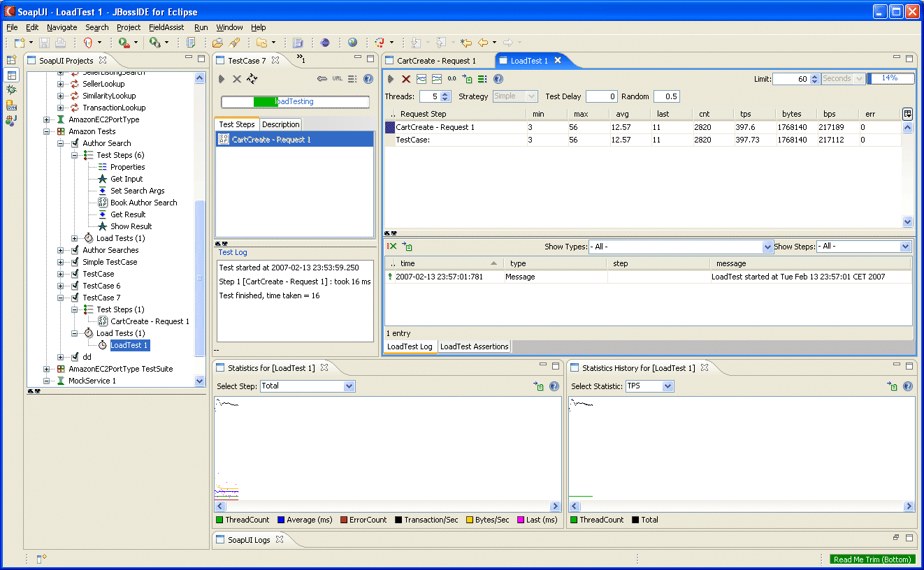Switch to the Description tab in TestCase 7
The height and width of the screenshot is (570, 924).
[x=280, y=124]
